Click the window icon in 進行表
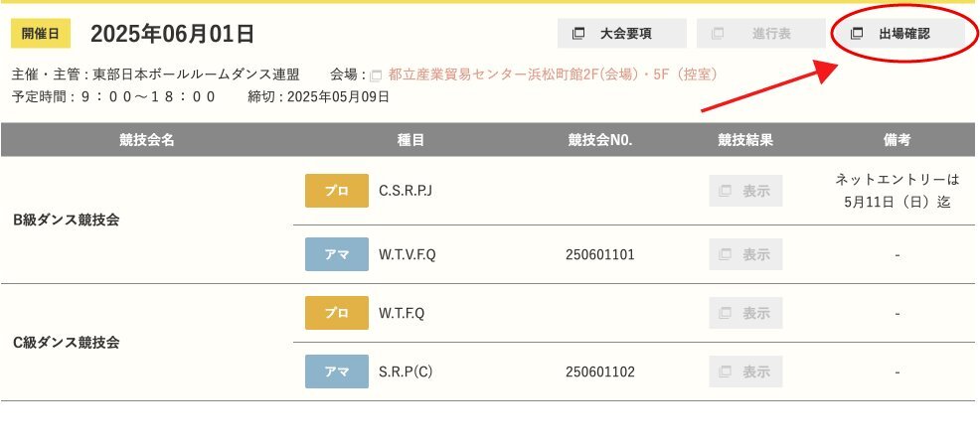 pos(718,34)
